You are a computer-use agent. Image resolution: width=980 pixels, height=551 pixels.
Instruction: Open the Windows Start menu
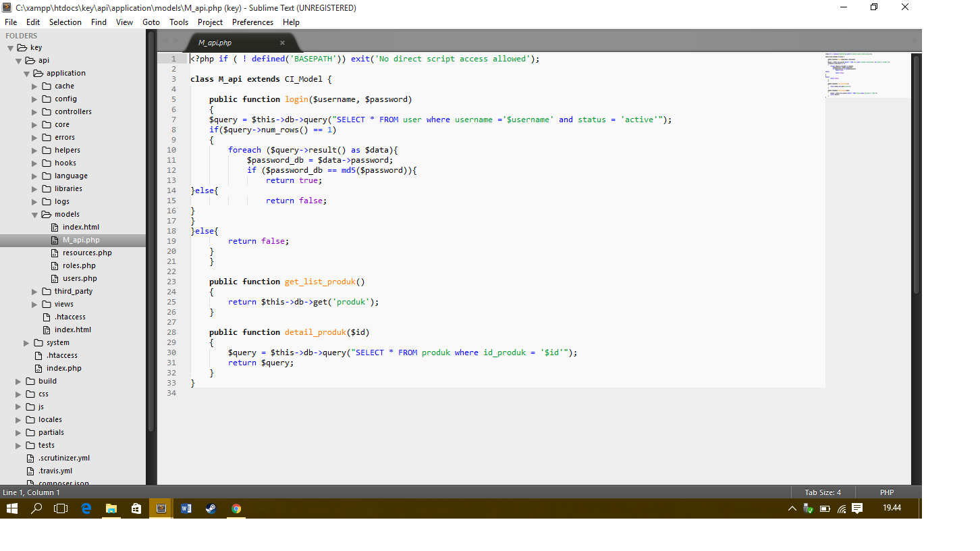(11, 508)
